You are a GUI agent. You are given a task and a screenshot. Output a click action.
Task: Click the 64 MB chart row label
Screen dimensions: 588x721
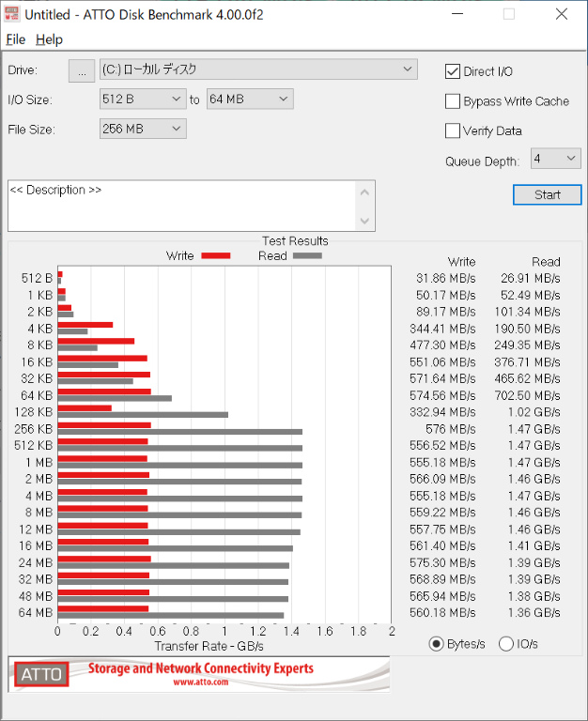pos(36,612)
